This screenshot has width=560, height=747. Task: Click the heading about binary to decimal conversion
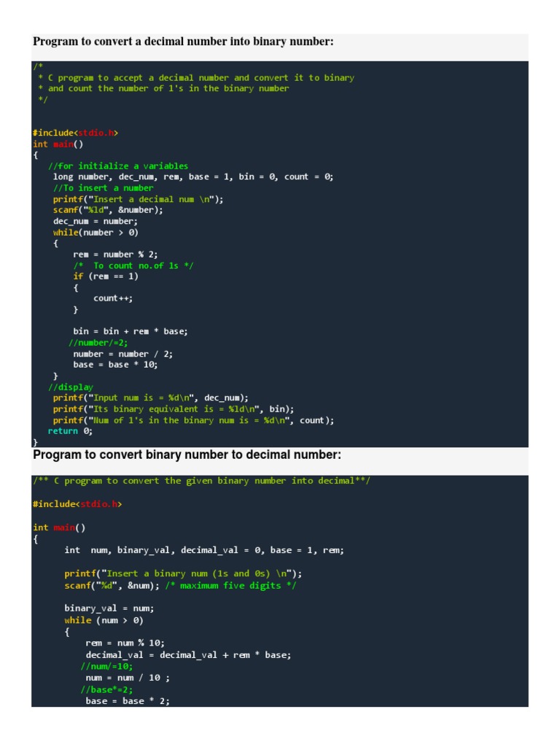pos(187,455)
